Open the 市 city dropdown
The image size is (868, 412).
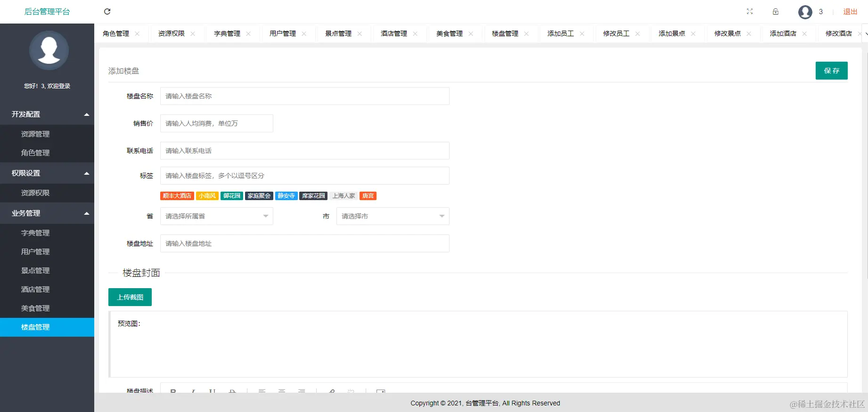[393, 216]
